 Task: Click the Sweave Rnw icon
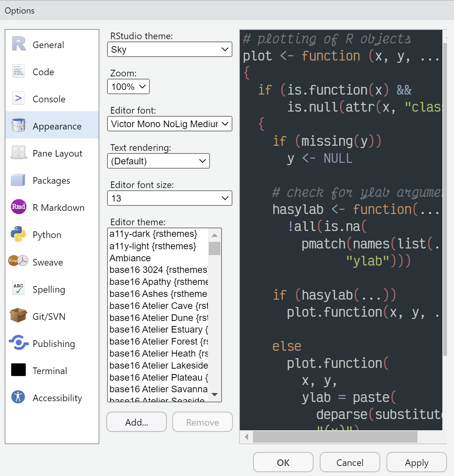pyautogui.click(x=18, y=262)
